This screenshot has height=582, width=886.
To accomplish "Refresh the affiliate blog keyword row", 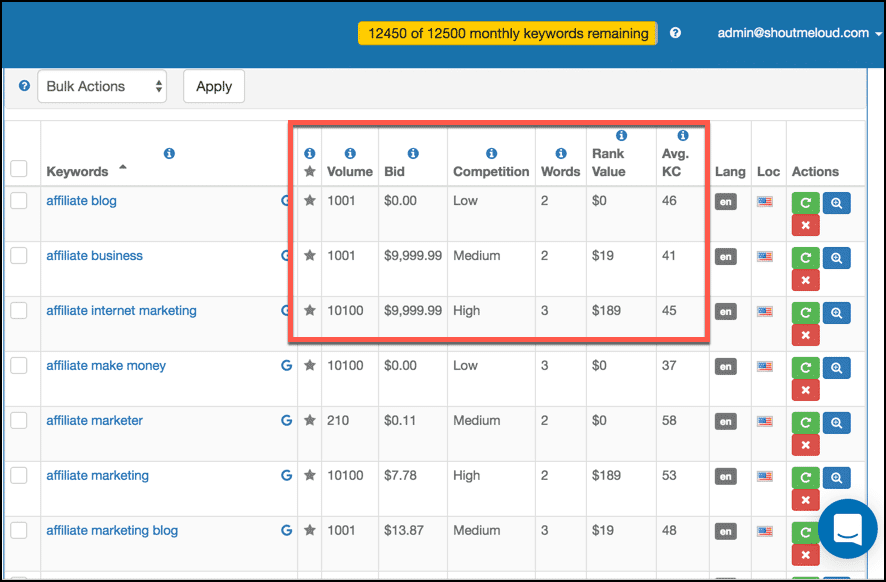I will pos(805,203).
